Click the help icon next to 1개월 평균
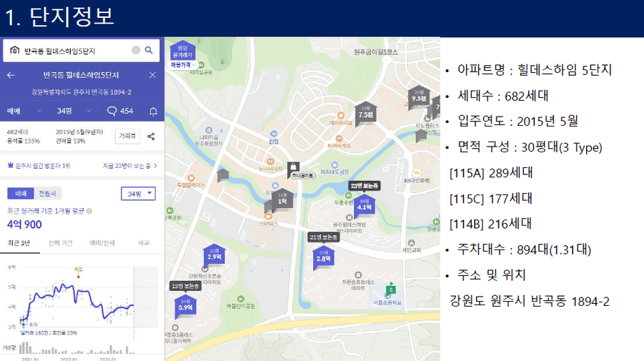Screen dimensions: 644x361 click(x=89, y=211)
